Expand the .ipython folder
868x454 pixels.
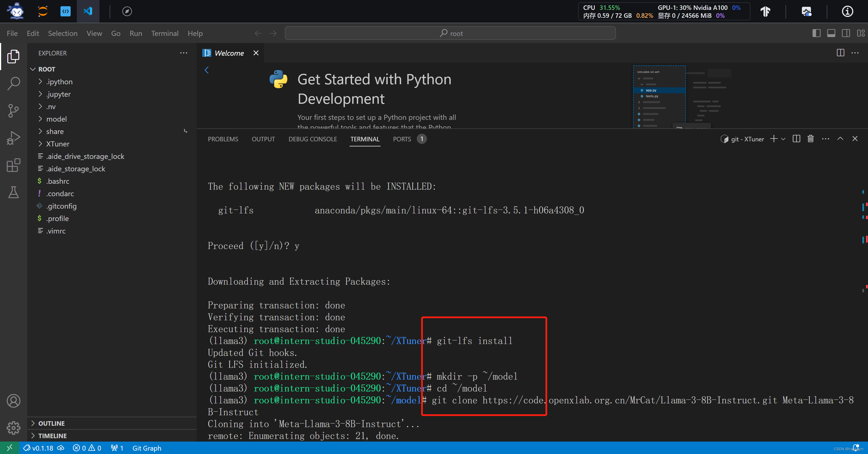112,82
